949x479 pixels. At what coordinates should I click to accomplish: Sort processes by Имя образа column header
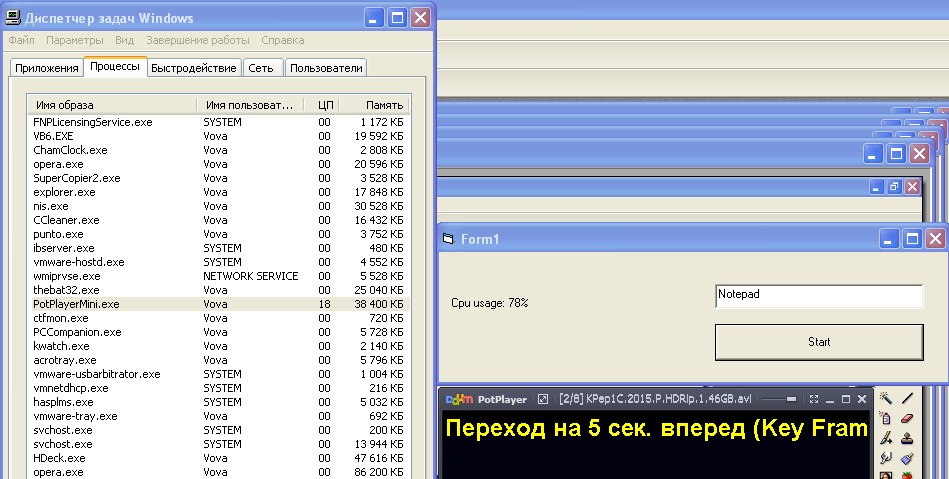110,105
